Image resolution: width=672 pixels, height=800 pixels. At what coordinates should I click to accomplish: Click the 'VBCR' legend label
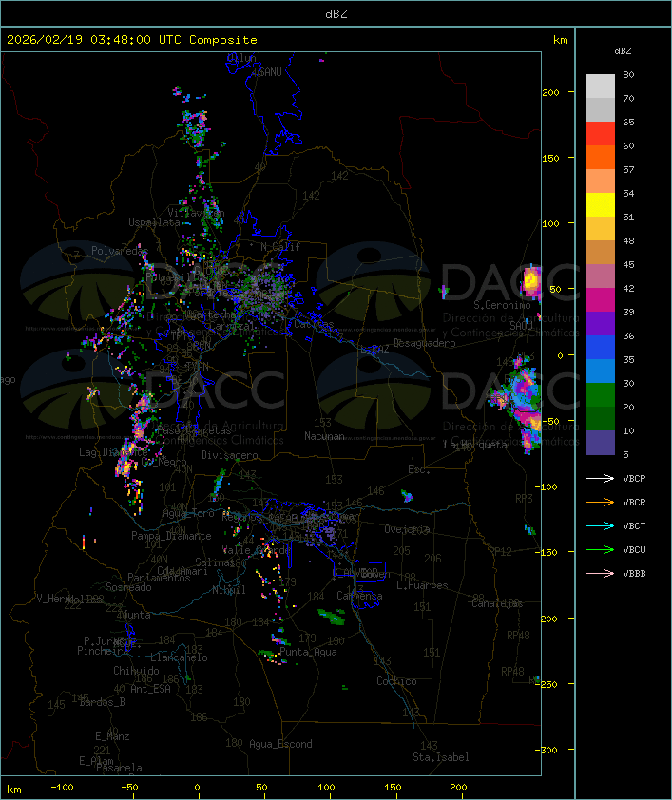pyautogui.click(x=634, y=503)
